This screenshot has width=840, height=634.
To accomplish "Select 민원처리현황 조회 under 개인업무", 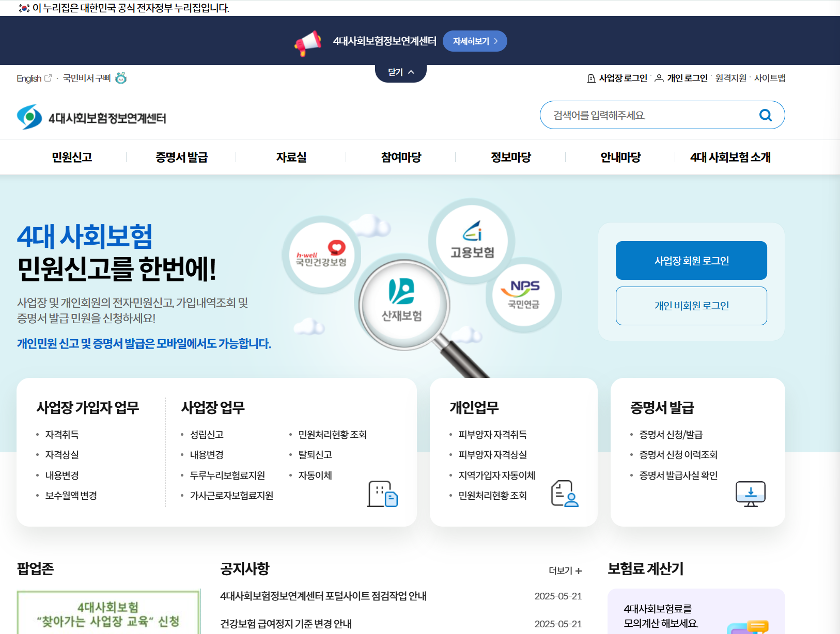I will coord(493,496).
